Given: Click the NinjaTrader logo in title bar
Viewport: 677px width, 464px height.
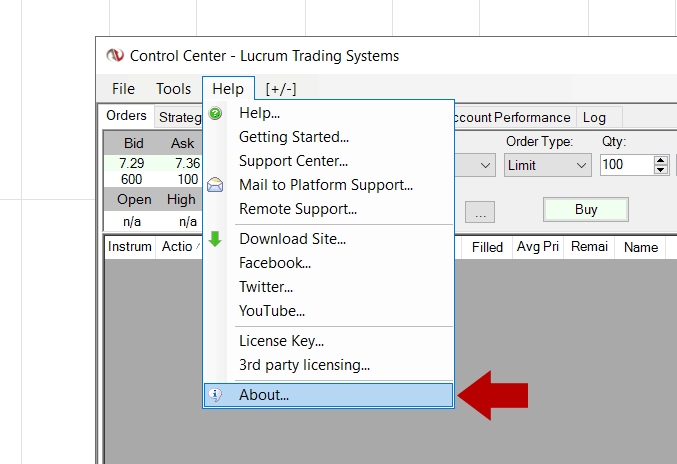Looking at the screenshot, I should [115, 55].
